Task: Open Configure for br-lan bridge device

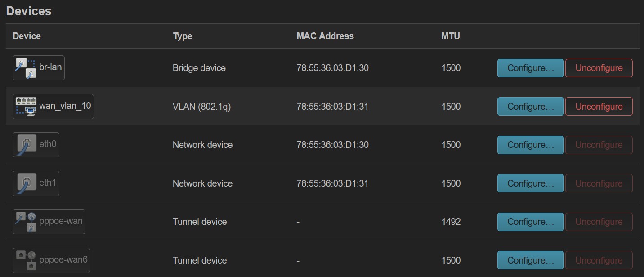Action: pyautogui.click(x=530, y=68)
